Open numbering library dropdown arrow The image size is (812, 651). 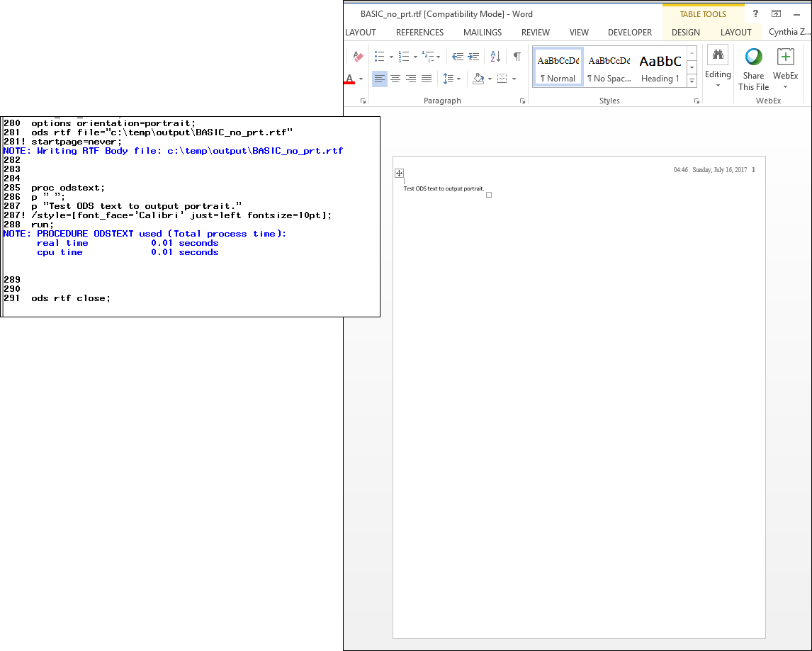point(415,57)
